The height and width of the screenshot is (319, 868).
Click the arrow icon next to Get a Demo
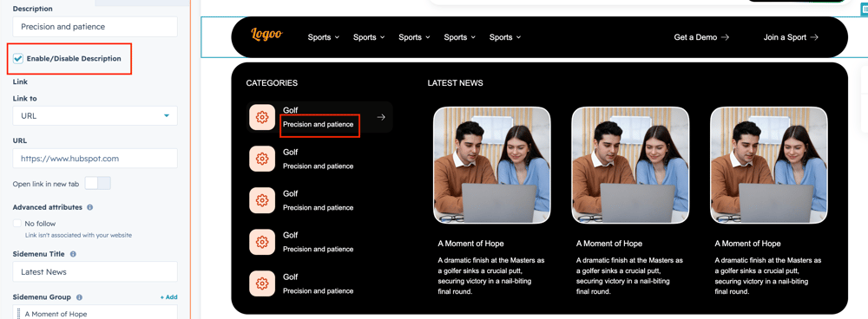click(x=725, y=37)
